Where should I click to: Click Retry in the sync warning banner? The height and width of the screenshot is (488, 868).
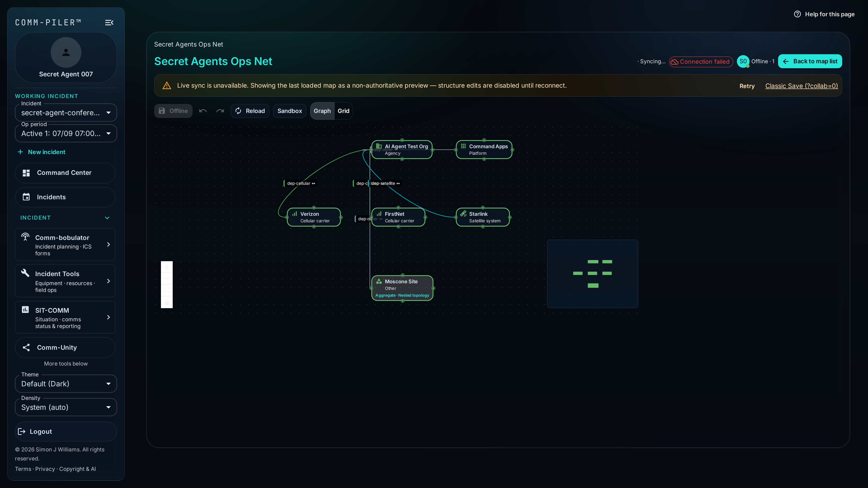tap(747, 86)
